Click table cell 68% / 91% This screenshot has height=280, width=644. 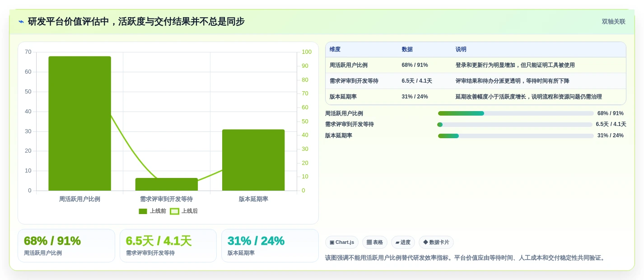pos(415,65)
